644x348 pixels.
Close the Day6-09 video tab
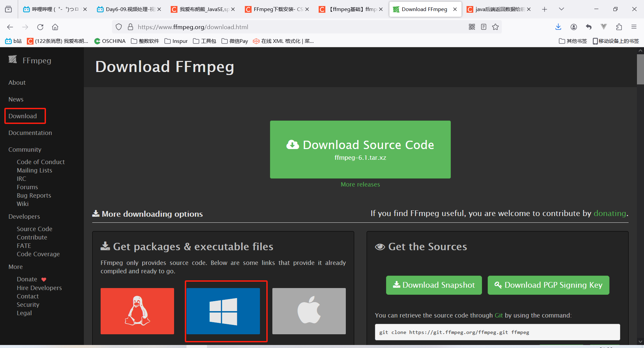tap(159, 9)
